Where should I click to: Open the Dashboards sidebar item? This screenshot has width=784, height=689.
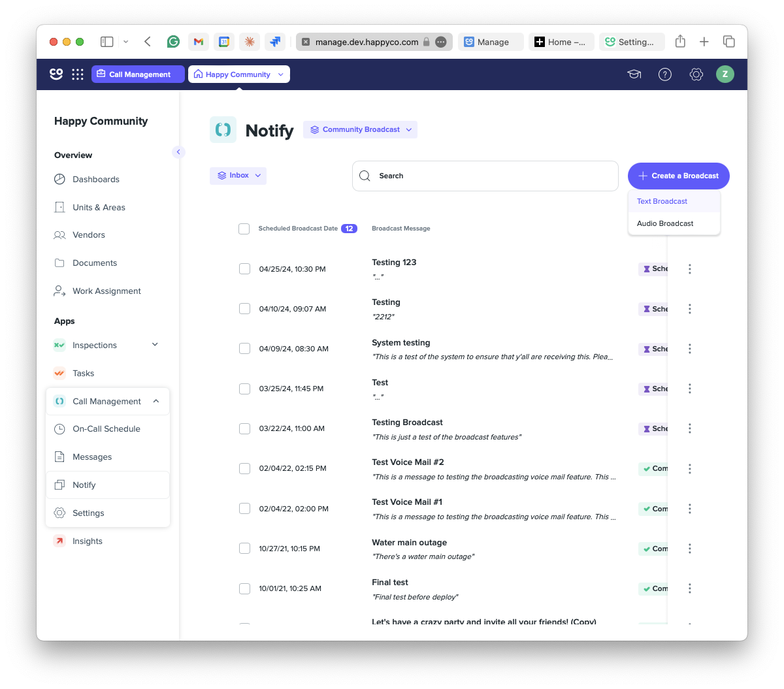(95, 179)
